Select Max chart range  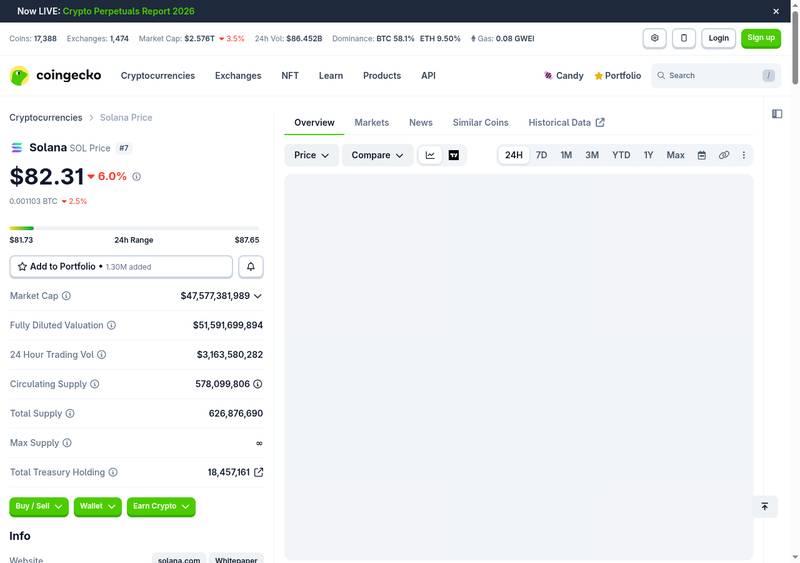(x=675, y=155)
